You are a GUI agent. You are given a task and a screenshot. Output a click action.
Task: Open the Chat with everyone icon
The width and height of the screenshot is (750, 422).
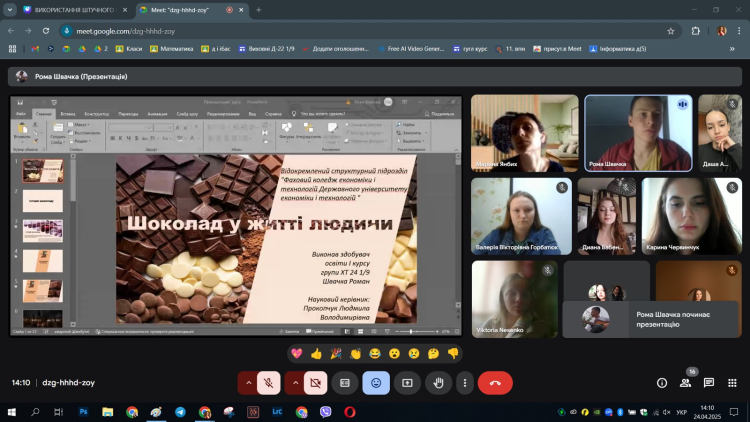(x=709, y=382)
